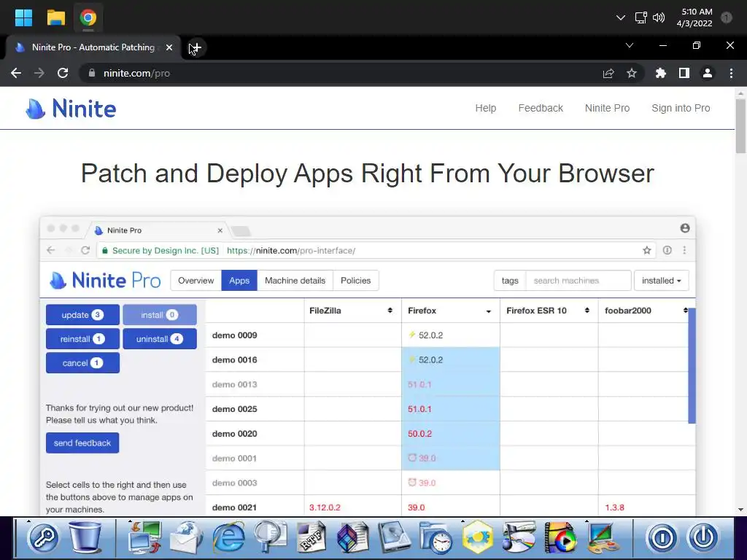Show hidden system tray icons
747x560 pixels.
[620, 17]
